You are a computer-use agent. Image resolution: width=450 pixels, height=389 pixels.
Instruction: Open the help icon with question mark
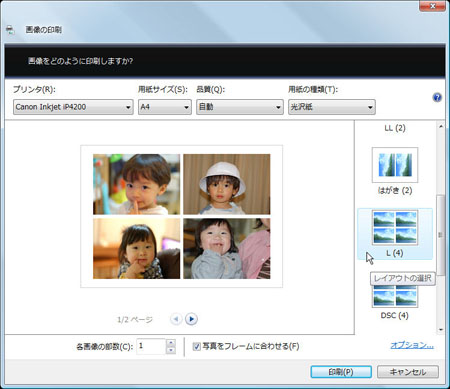pyautogui.click(x=437, y=98)
